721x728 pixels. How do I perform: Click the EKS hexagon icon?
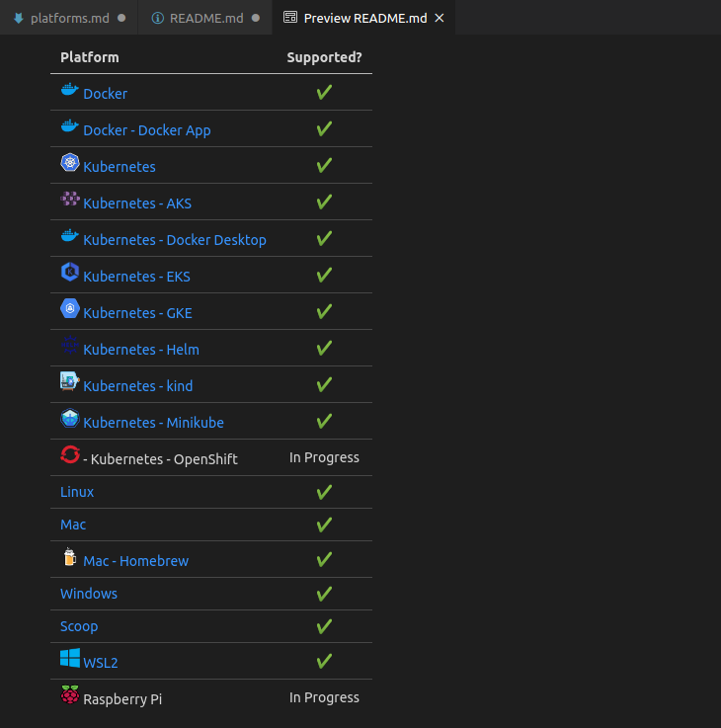tap(70, 272)
